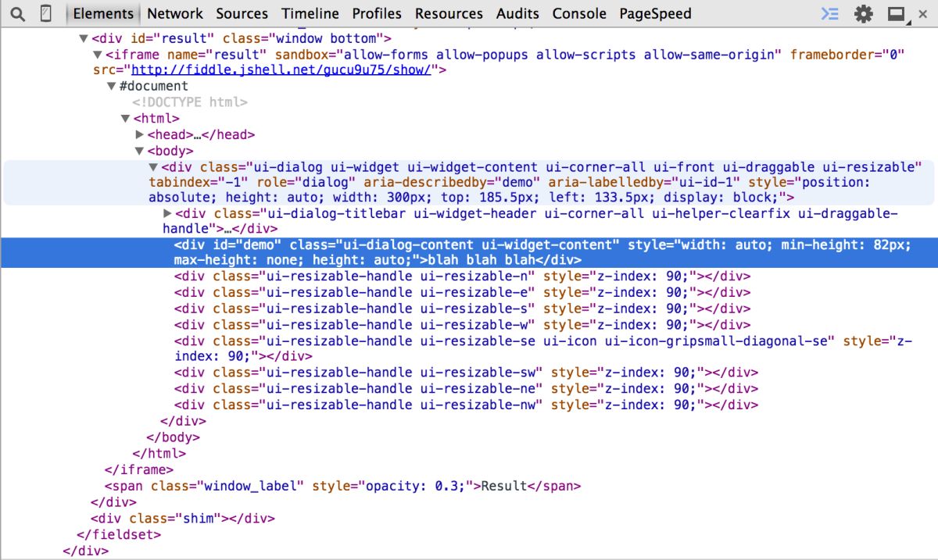This screenshot has height=560, width=938.
Task: Select the ui-resizable-s handle div
Action: (462, 309)
